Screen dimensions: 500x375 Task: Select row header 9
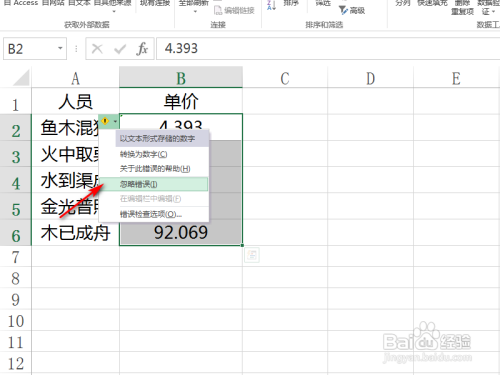(16, 299)
